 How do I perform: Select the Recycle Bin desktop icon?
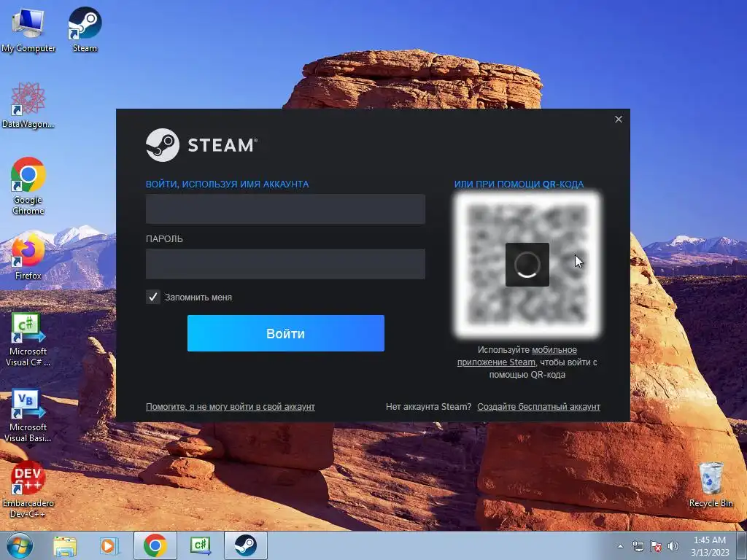pyautogui.click(x=711, y=484)
